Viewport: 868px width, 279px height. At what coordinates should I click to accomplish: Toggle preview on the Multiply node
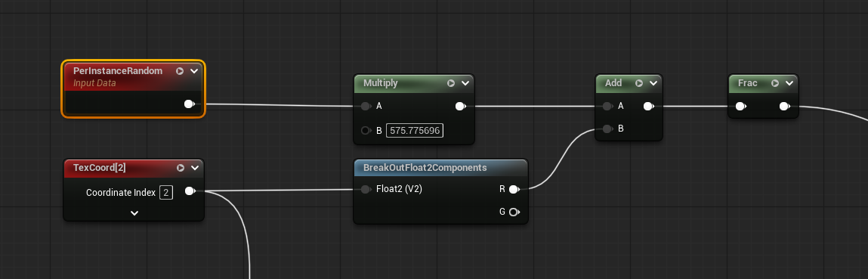[x=451, y=83]
